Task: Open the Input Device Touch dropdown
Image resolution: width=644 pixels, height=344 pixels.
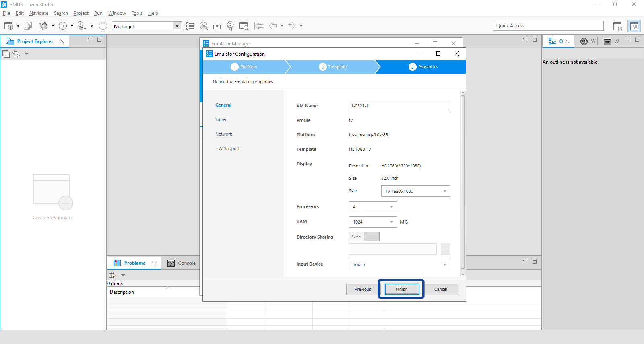Action: pyautogui.click(x=399, y=264)
